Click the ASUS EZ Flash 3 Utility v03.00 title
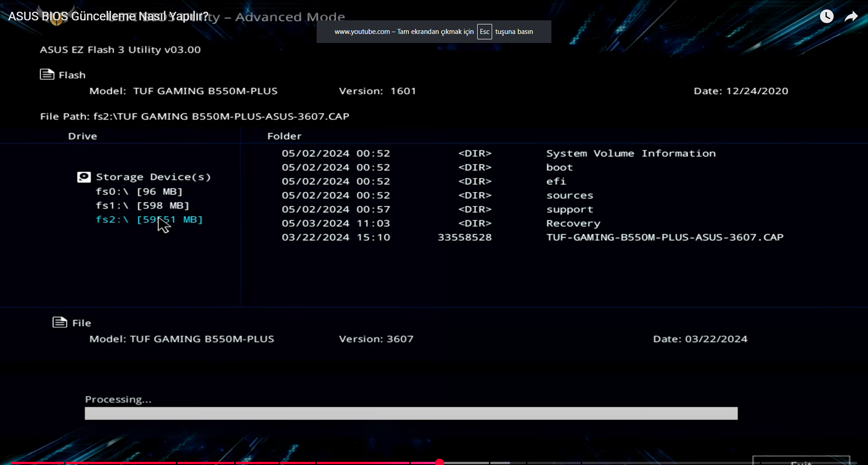This screenshot has width=868, height=465. click(120, 50)
